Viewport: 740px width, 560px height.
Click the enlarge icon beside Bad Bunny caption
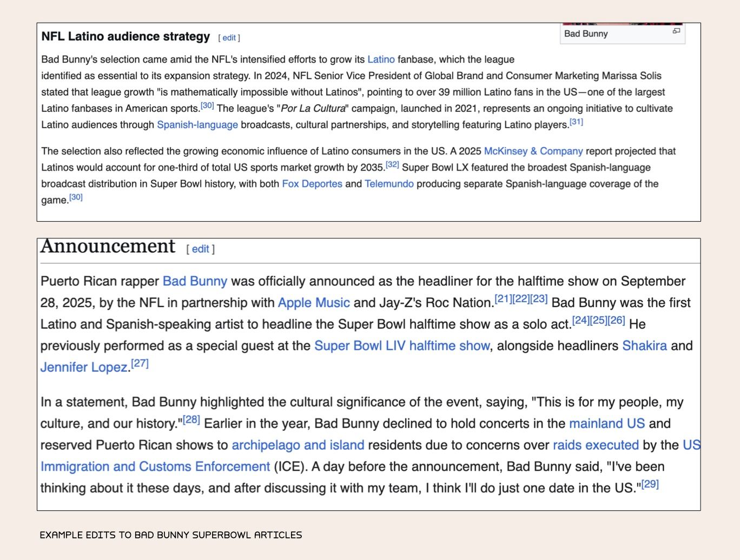676,31
